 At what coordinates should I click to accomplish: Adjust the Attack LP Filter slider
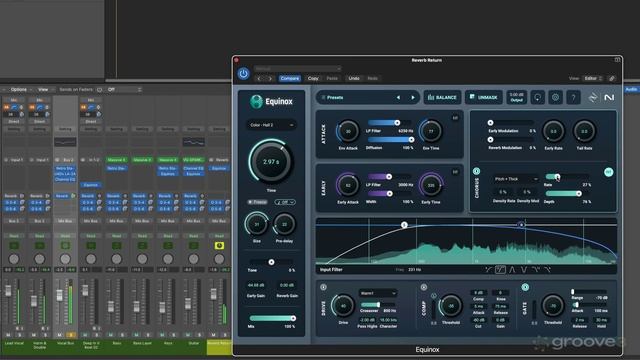(390, 122)
